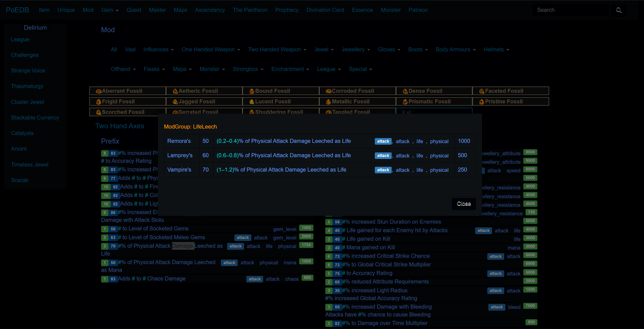Click the Pristine Fossil icon

(x=481, y=102)
